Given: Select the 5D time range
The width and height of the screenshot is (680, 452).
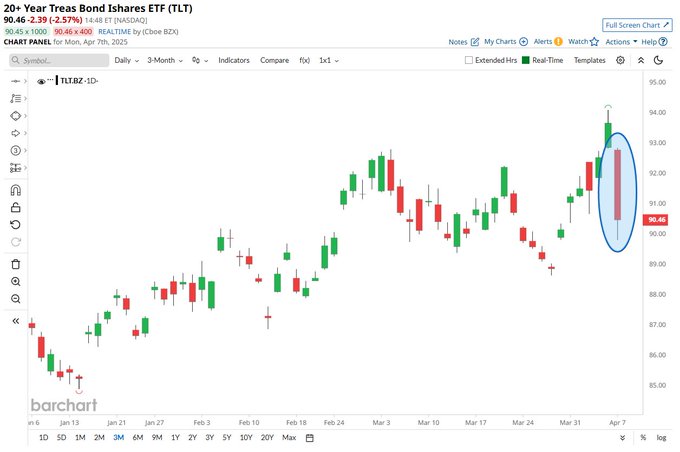Looking at the screenshot, I should [62, 438].
